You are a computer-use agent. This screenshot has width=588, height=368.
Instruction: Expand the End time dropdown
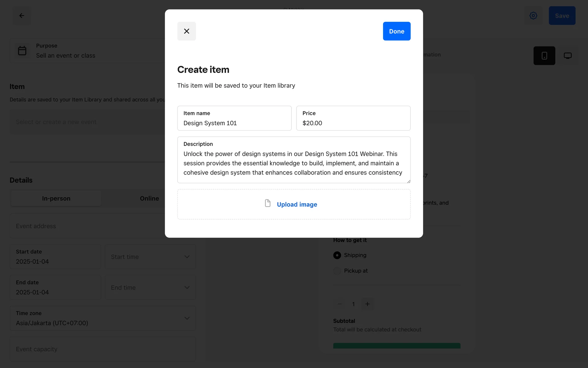150,287
